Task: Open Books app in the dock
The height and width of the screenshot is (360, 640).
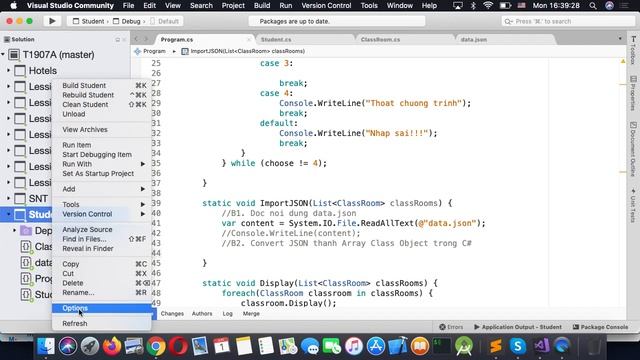Action: click(420, 346)
